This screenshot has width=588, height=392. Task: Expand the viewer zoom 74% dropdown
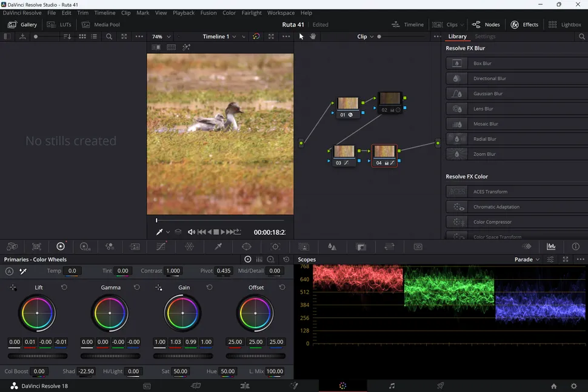click(161, 36)
